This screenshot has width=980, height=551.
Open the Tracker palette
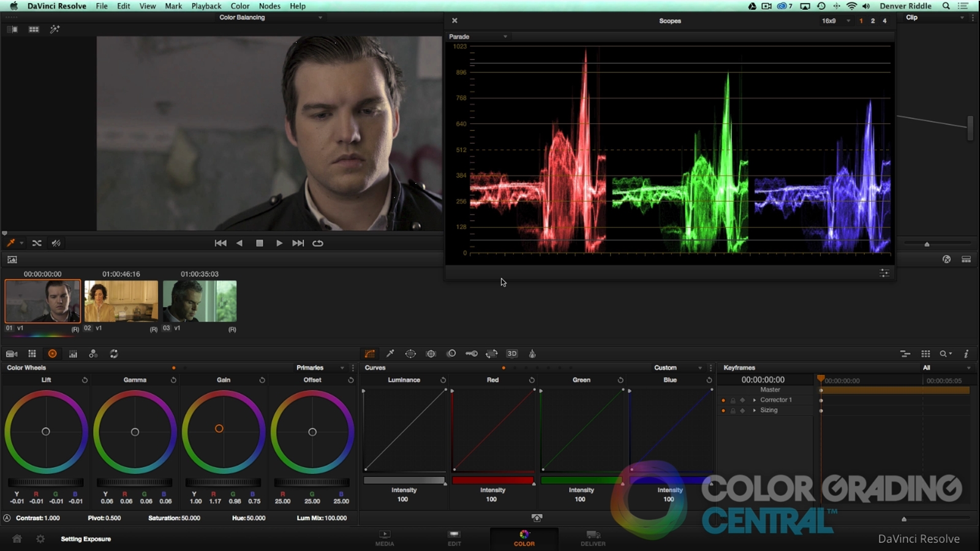(x=431, y=354)
